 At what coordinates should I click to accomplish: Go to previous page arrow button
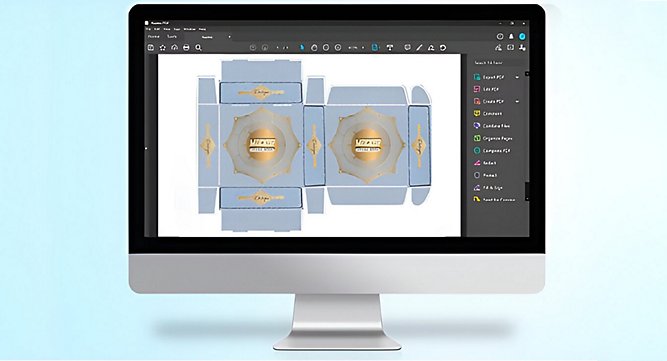[253, 48]
